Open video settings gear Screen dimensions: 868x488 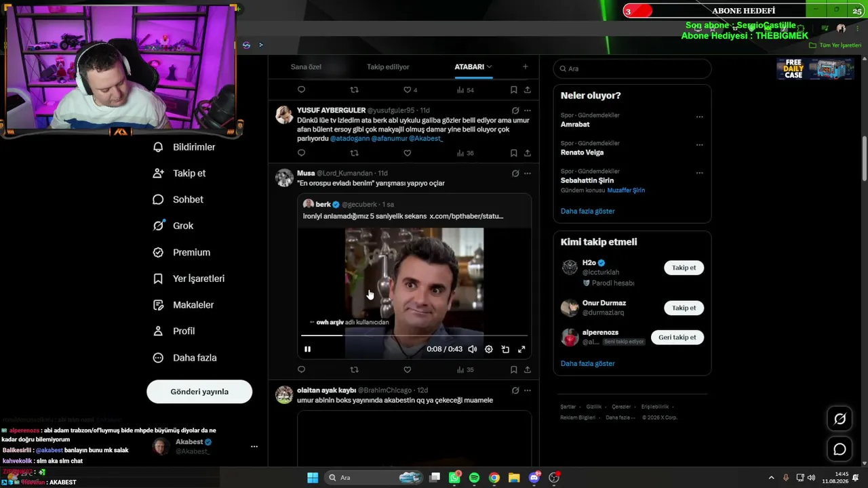(x=489, y=349)
